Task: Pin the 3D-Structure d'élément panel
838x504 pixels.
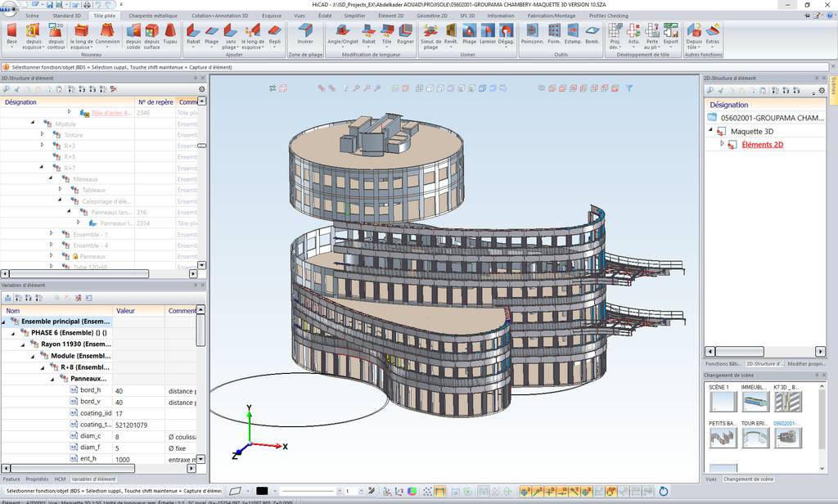Action: [196, 78]
